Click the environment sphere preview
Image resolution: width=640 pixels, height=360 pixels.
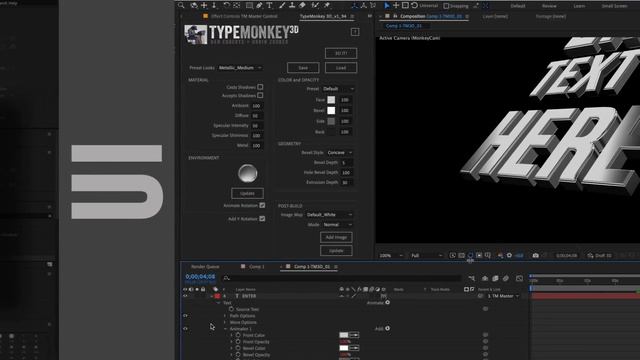(248, 173)
